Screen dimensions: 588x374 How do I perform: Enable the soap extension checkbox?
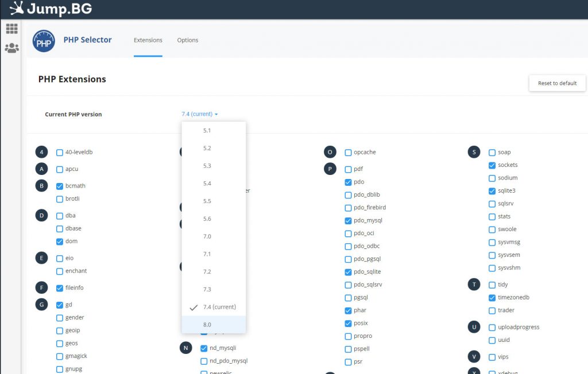pos(491,152)
